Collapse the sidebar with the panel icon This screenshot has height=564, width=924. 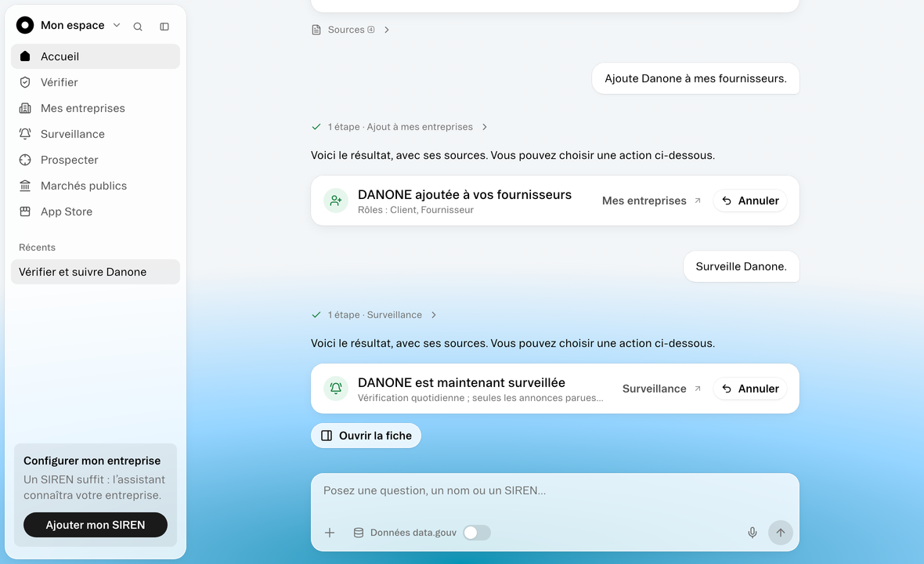pos(164,27)
